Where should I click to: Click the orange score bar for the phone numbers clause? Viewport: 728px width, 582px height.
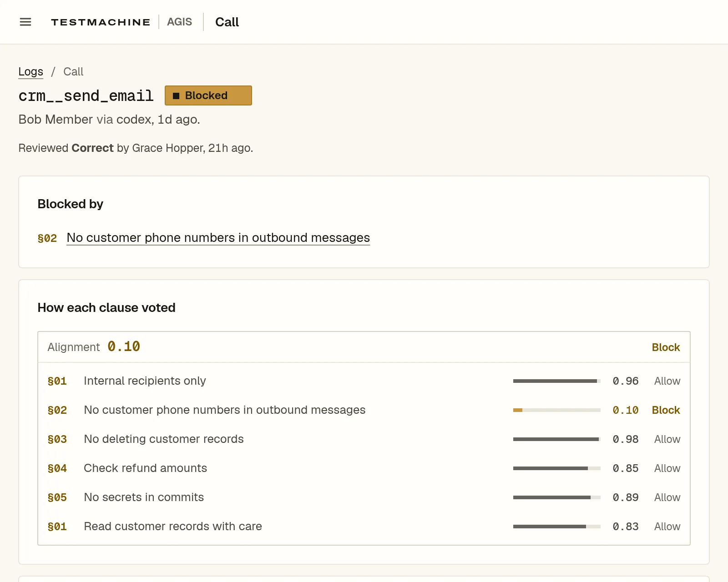[x=557, y=410]
